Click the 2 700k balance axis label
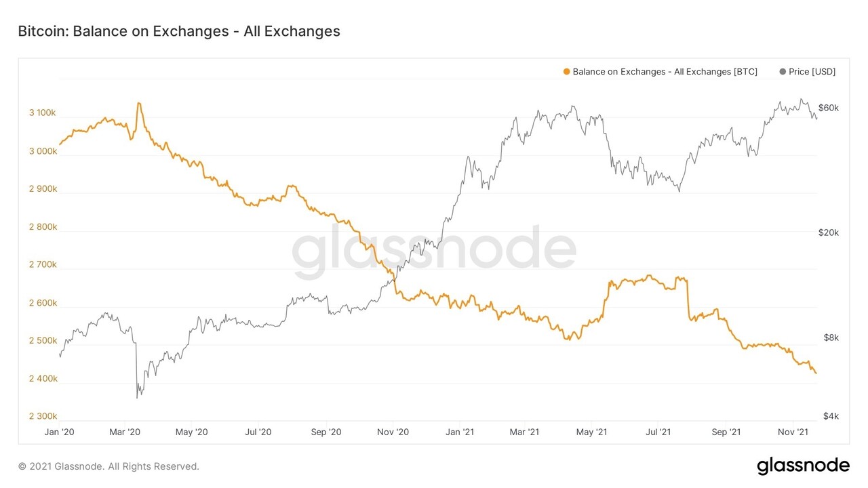Image resolution: width=868 pixels, height=488 pixels. (43, 265)
